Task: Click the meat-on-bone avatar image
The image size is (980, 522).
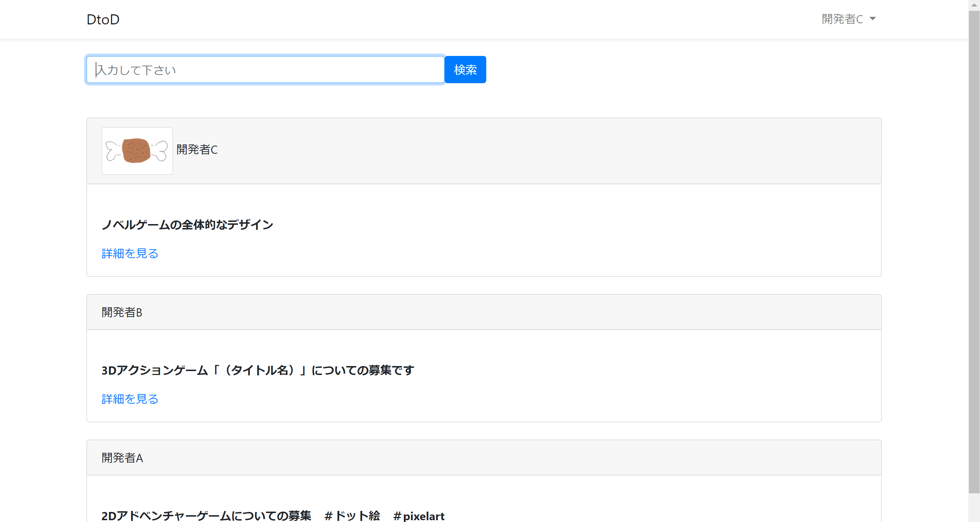Action: pyautogui.click(x=137, y=151)
